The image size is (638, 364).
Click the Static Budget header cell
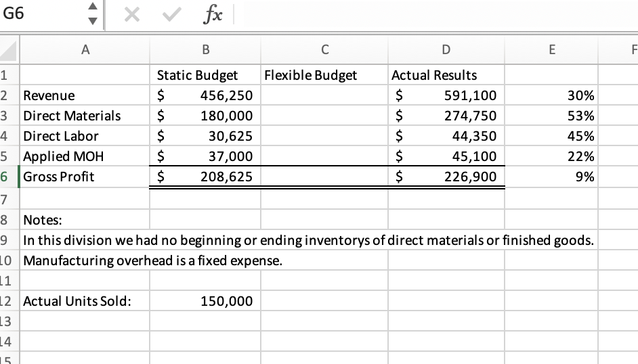(205, 74)
